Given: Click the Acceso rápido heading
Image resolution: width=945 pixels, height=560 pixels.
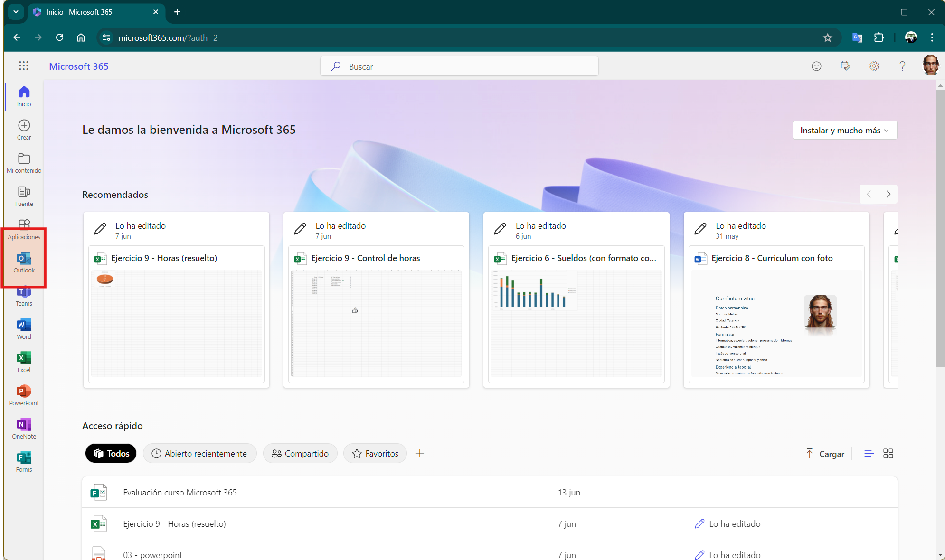Looking at the screenshot, I should [x=113, y=426].
